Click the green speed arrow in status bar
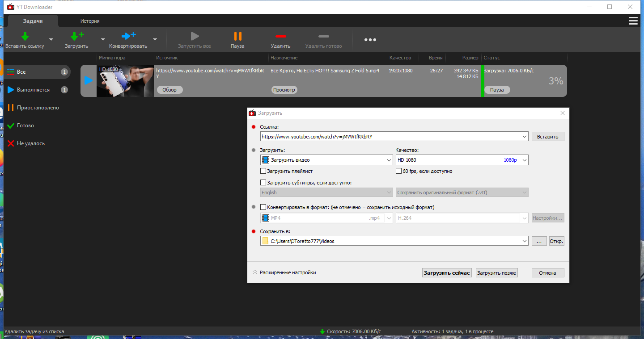The image size is (644, 339). coord(322,331)
